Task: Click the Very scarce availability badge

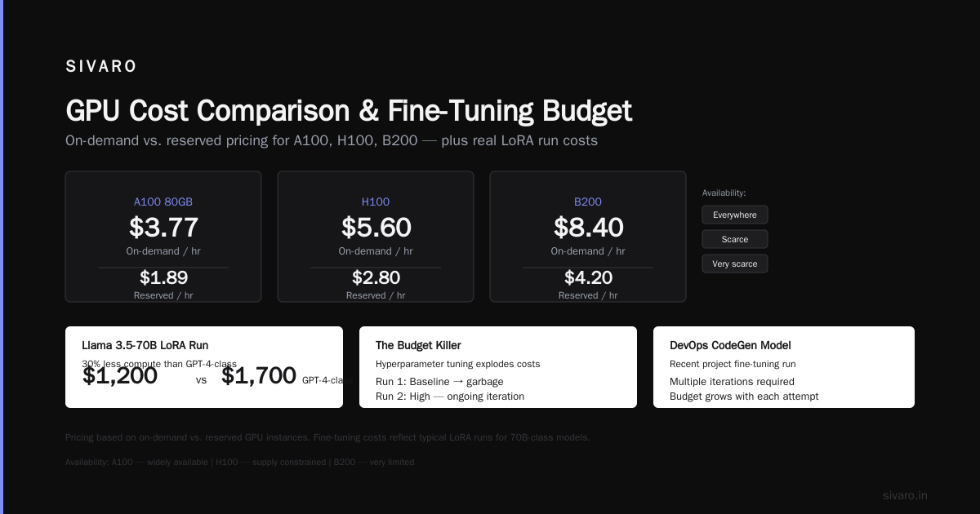Action: (x=735, y=264)
